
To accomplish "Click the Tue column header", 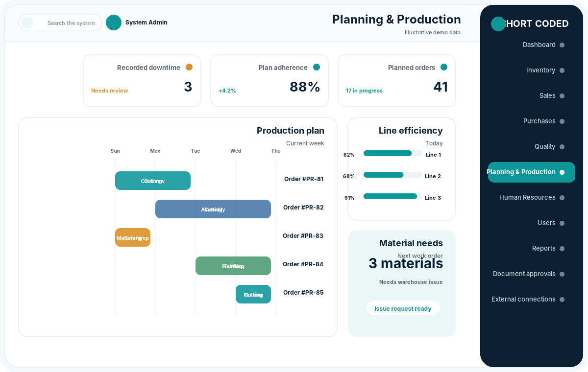I will coord(196,151).
